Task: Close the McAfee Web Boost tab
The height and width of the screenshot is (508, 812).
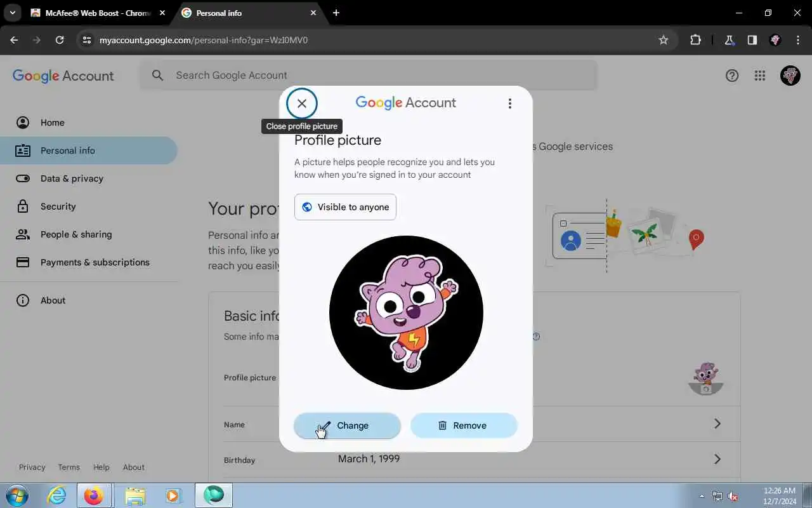Action: [162, 13]
